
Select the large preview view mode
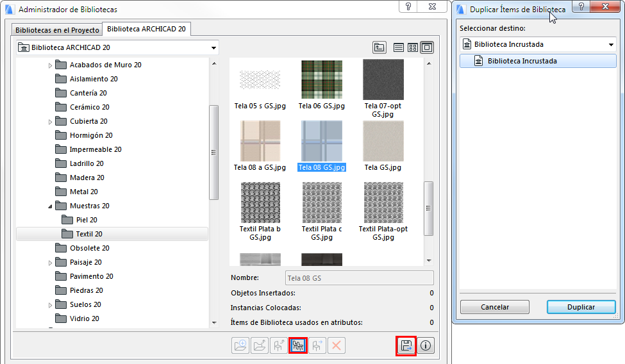427,47
